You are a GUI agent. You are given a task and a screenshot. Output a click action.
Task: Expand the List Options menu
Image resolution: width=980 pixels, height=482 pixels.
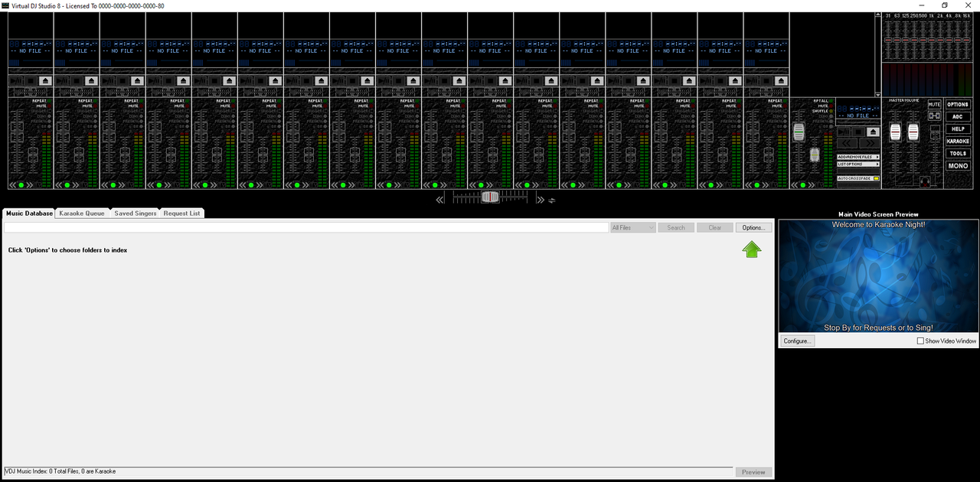(x=858, y=164)
